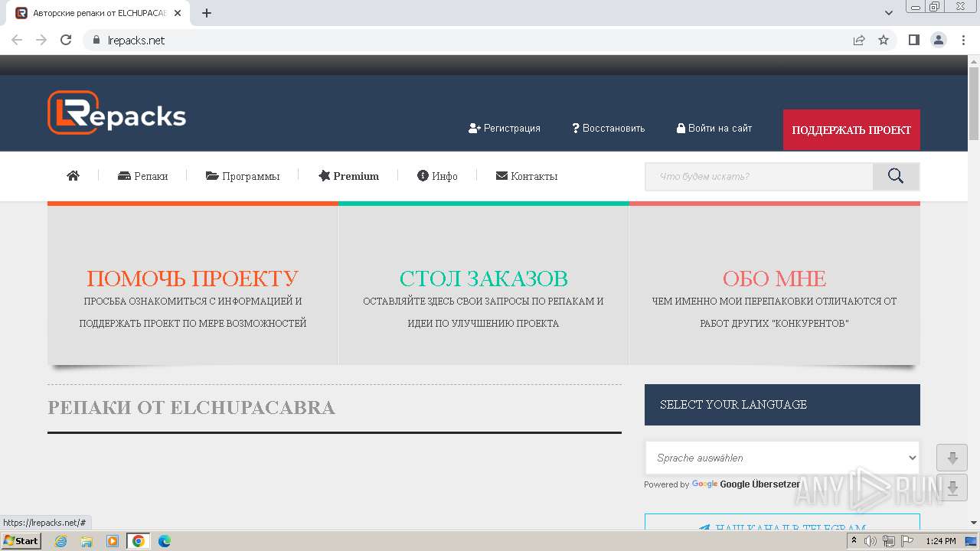Image resolution: width=980 pixels, height=551 pixels.
Task: Click the Регистрация link
Action: [x=505, y=129]
